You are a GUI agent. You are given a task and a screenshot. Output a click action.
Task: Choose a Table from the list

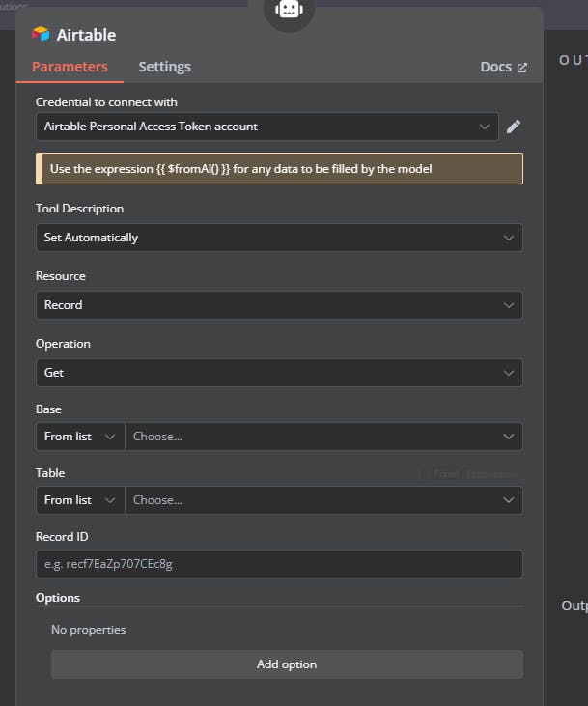323,500
